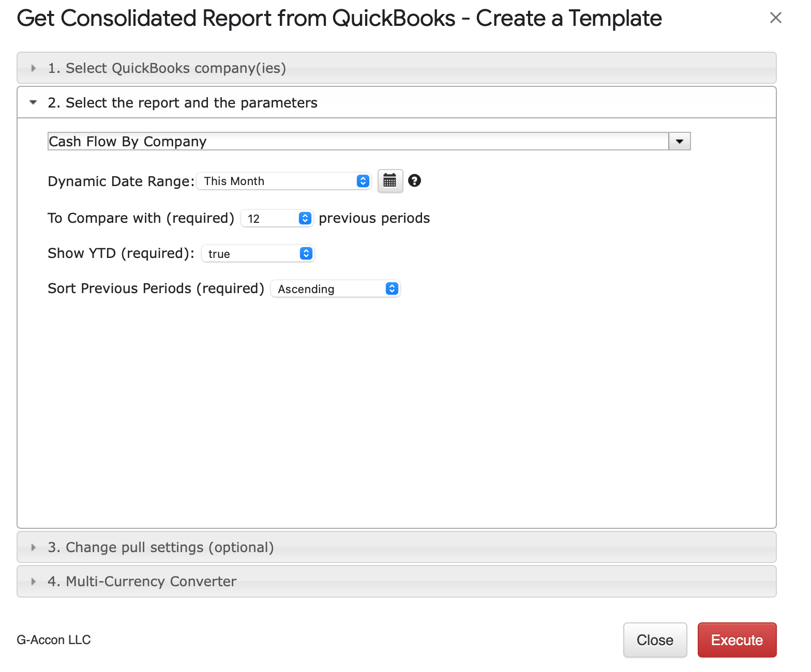Open the calendar date picker icon
The height and width of the screenshot is (672, 811).
click(390, 181)
